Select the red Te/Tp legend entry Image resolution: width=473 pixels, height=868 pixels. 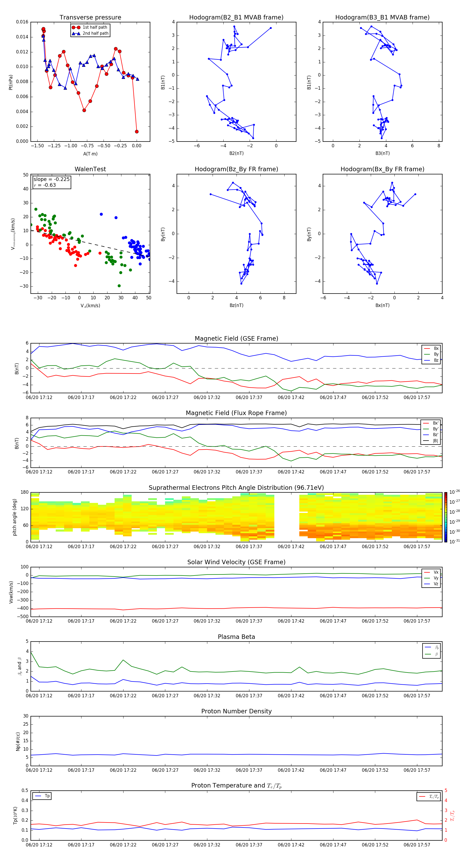click(x=429, y=796)
